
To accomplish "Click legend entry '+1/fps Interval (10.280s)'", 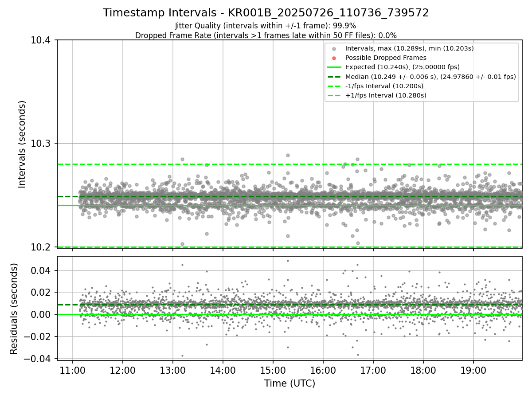I will [x=386, y=95].
